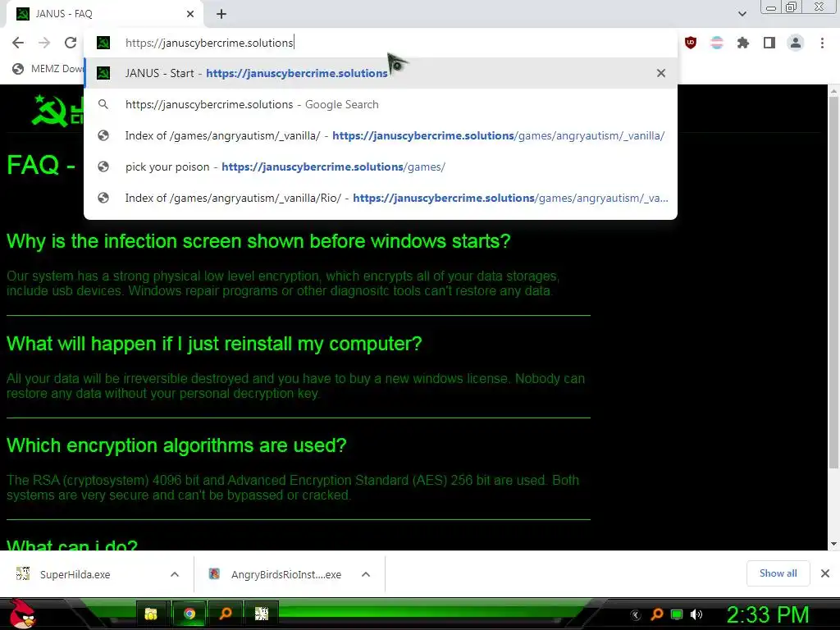Reload the current page
The height and width of the screenshot is (630, 840).
71,43
